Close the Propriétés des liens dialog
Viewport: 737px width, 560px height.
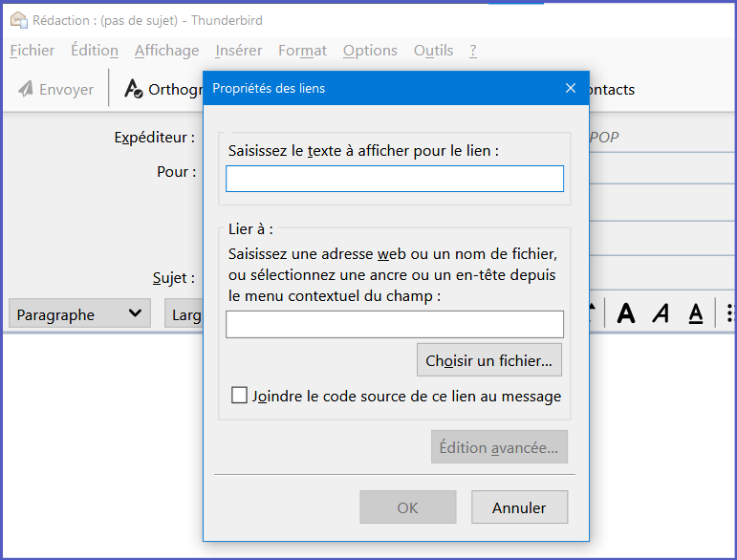pyautogui.click(x=571, y=89)
